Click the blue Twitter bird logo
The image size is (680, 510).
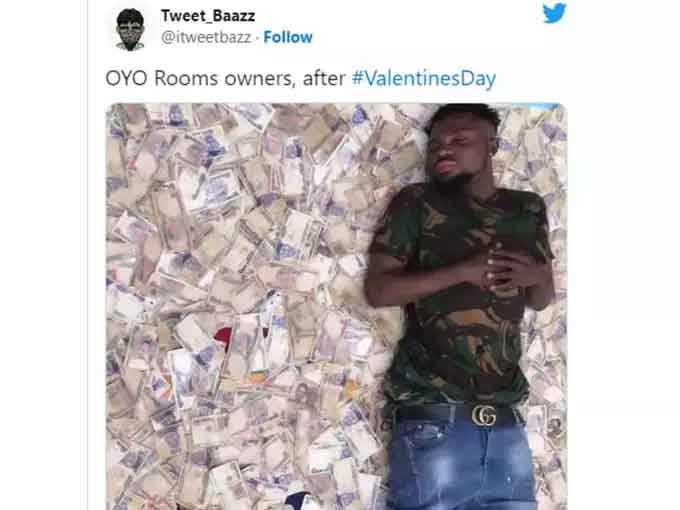click(554, 13)
